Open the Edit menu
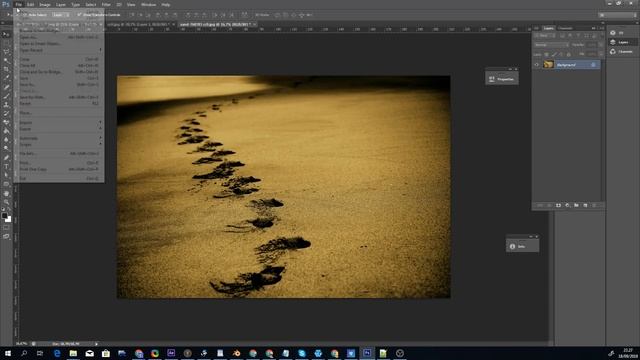 point(31,4)
